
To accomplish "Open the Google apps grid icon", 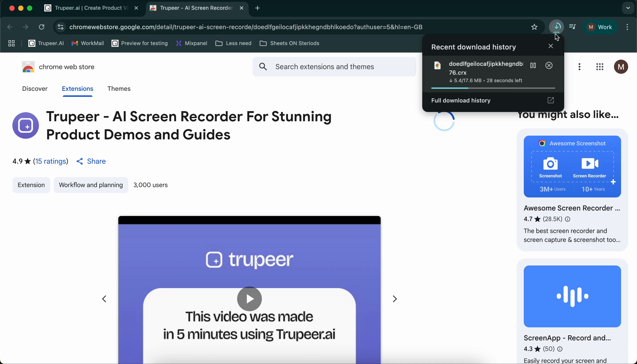I will (600, 67).
